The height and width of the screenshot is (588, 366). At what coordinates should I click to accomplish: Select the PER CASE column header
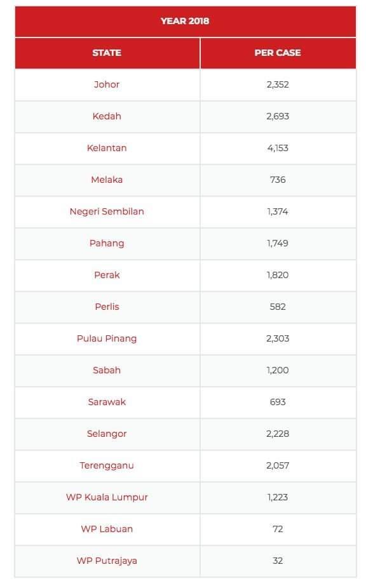[278, 53]
